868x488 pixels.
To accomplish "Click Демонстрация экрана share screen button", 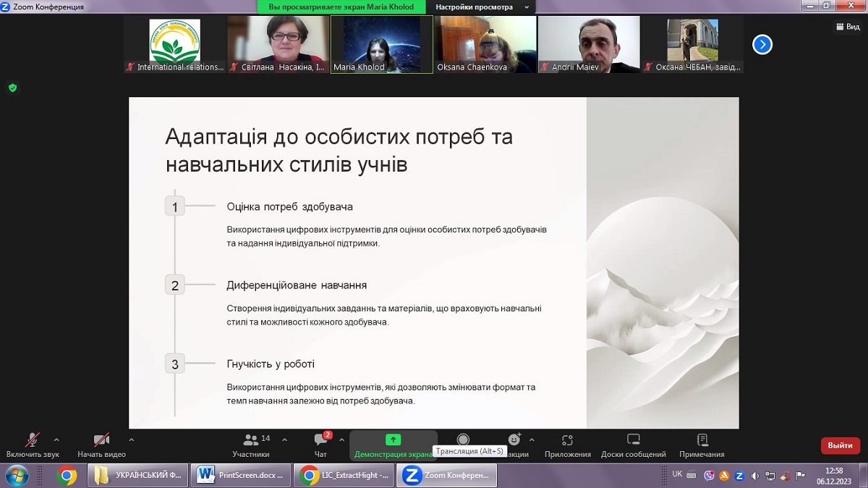I will point(393,445).
